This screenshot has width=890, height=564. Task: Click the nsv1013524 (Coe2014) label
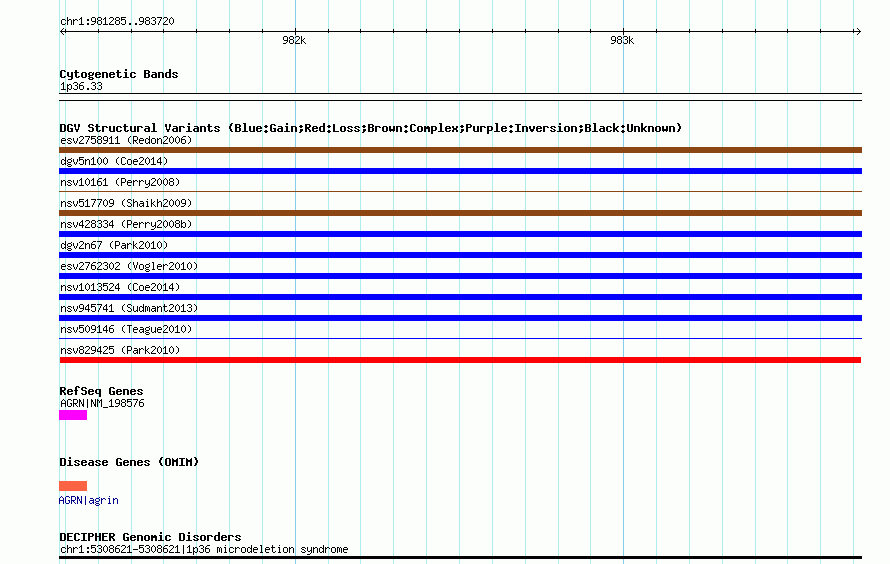(120, 287)
